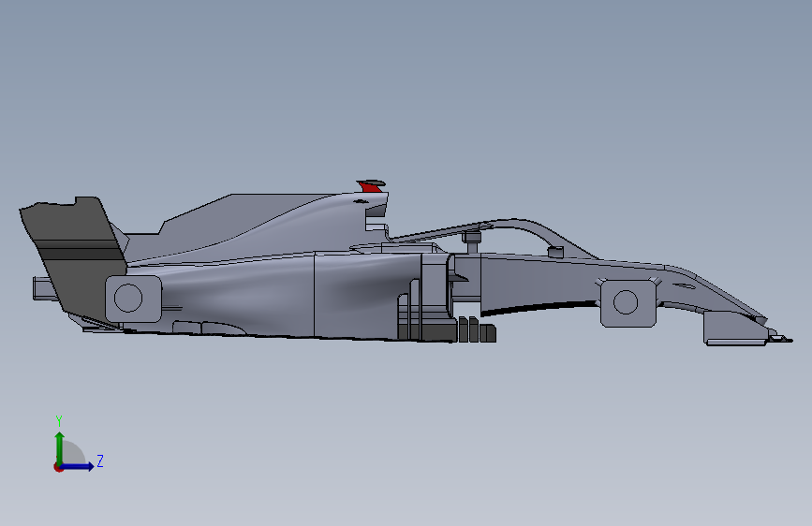
Task: Select the front wing endplate at the nose
Action: tap(734, 329)
